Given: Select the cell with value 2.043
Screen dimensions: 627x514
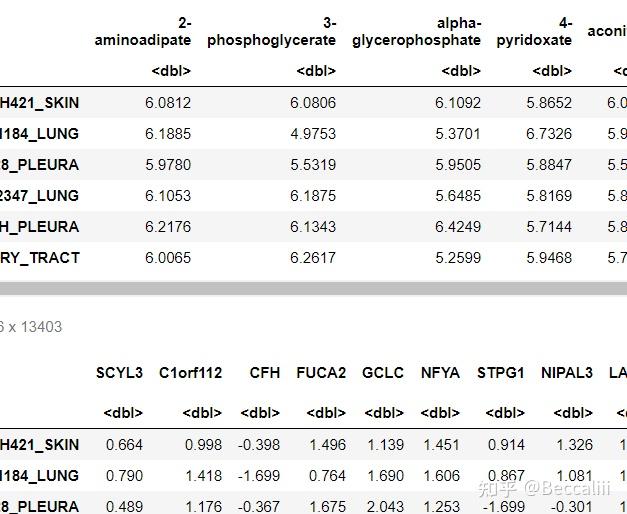Looking at the screenshot, I should pos(385,507).
